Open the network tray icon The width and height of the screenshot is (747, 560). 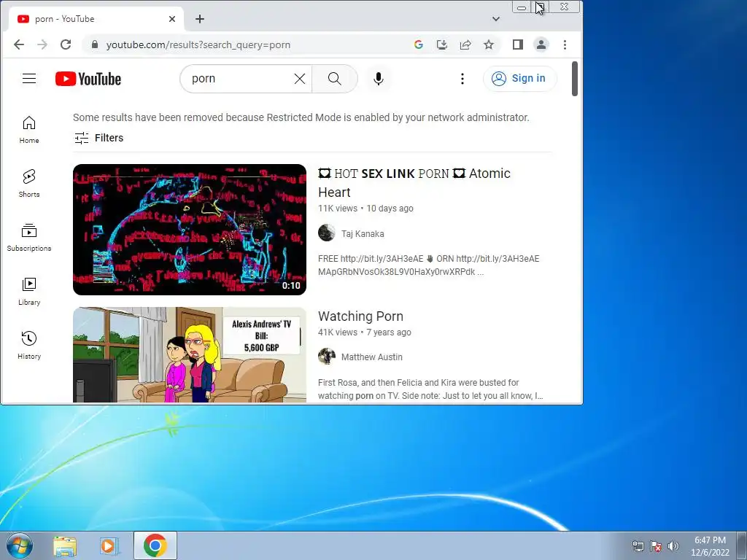(x=638, y=546)
